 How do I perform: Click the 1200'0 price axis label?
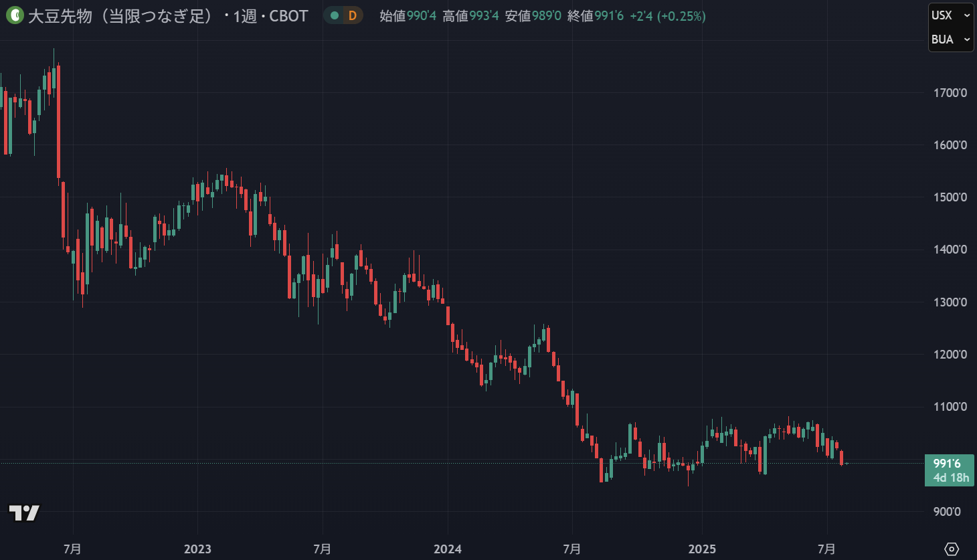click(x=950, y=355)
